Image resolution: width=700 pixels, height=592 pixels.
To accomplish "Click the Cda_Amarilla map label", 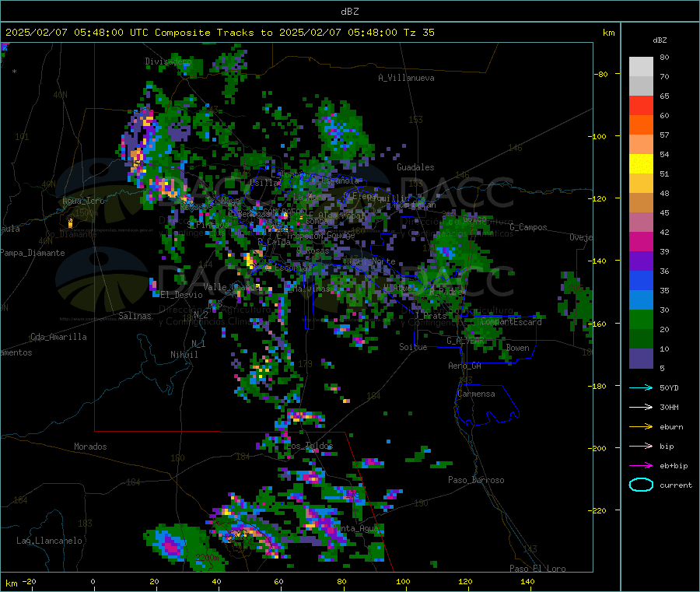I will coord(58,337).
